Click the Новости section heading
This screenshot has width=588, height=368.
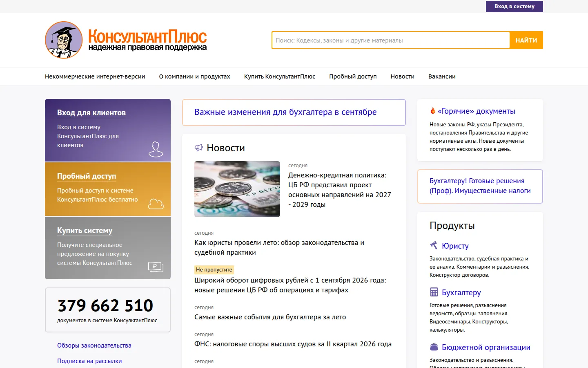[x=226, y=148]
